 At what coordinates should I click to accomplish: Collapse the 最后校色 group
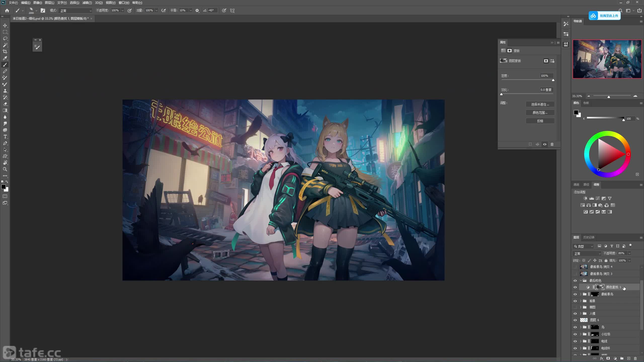pos(581,281)
